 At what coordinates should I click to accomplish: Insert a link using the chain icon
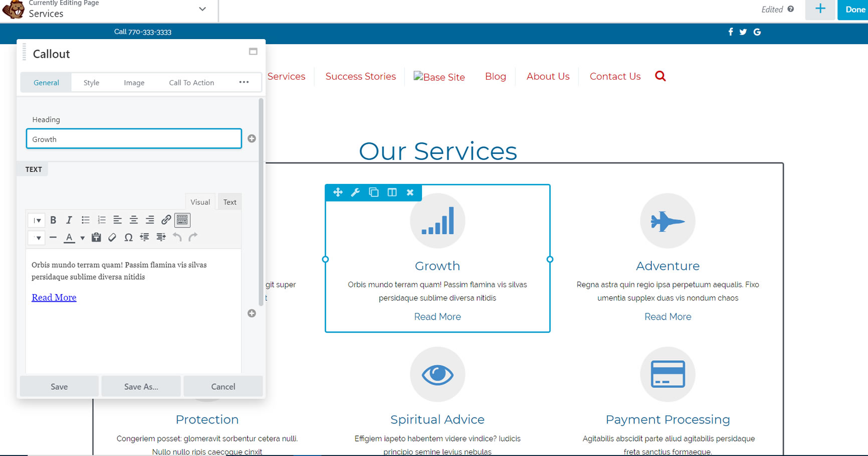tap(166, 220)
